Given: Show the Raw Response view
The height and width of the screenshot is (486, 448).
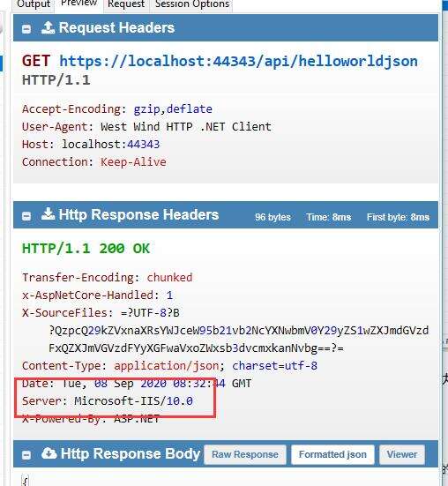Looking at the screenshot, I should (245, 455).
